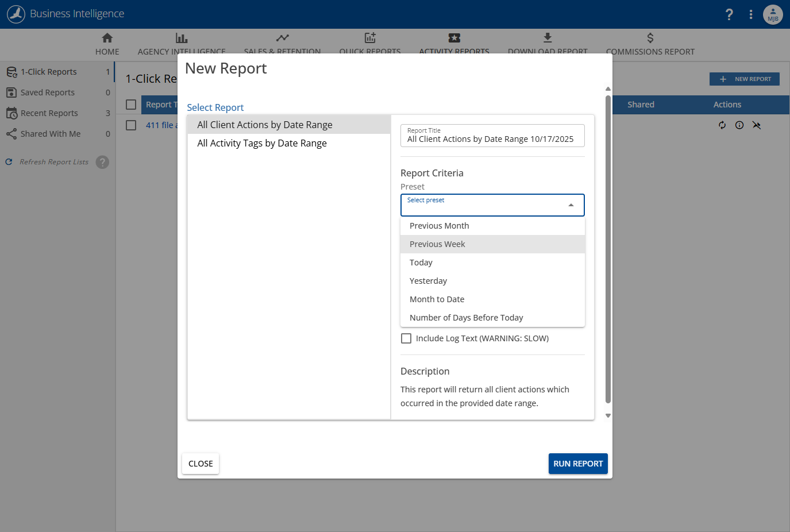Open Agency Intelligence bar chart icon
This screenshot has height=532, width=790.
[x=182, y=38]
